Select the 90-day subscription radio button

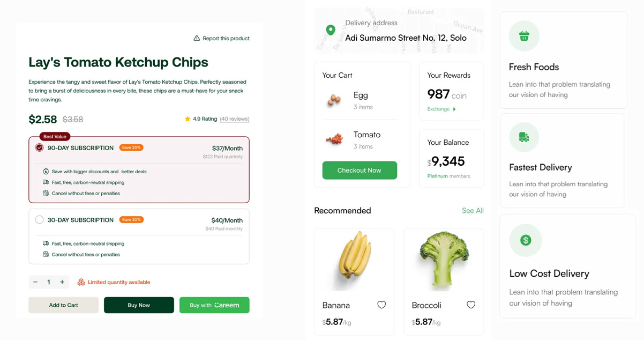pyautogui.click(x=39, y=147)
